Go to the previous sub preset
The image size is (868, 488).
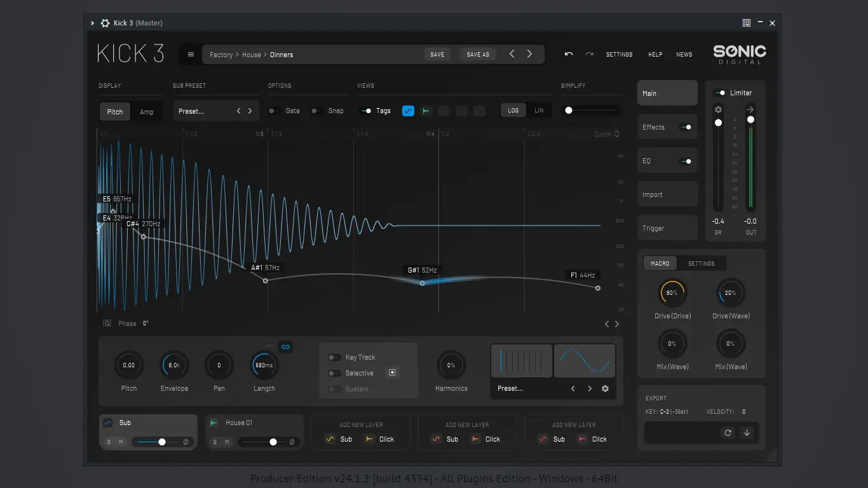point(239,111)
